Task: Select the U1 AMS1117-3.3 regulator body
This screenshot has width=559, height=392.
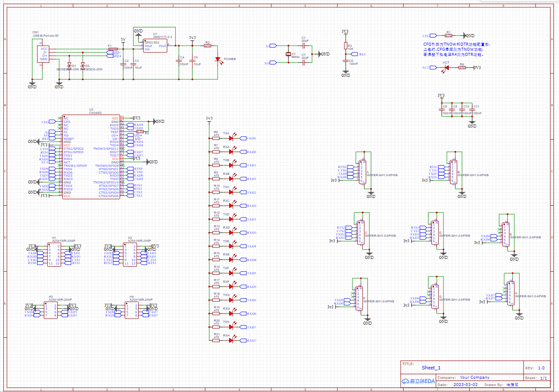Action: coord(155,46)
